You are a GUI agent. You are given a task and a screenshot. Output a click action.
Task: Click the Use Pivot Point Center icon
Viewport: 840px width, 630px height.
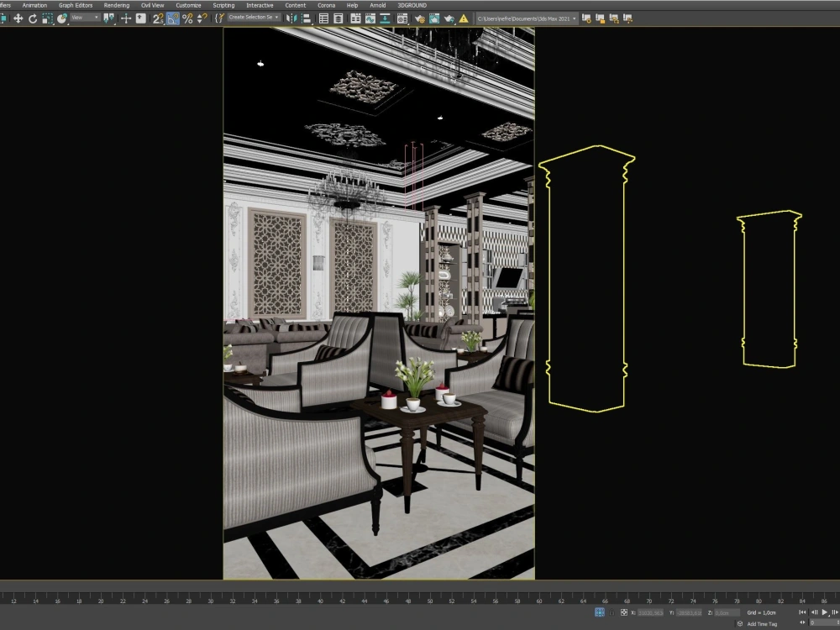109,18
